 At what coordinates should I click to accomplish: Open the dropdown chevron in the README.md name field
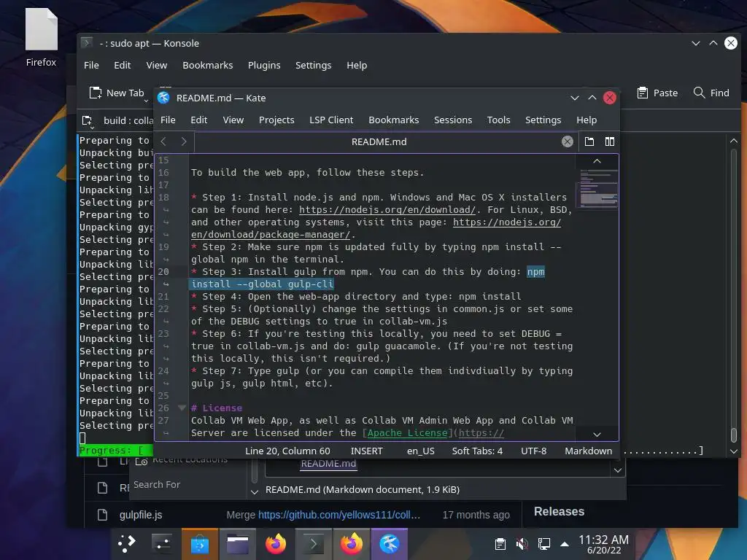tap(617, 470)
